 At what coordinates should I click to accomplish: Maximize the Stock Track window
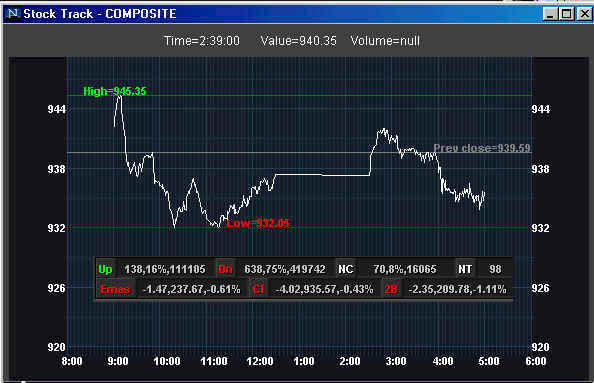(566, 14)
